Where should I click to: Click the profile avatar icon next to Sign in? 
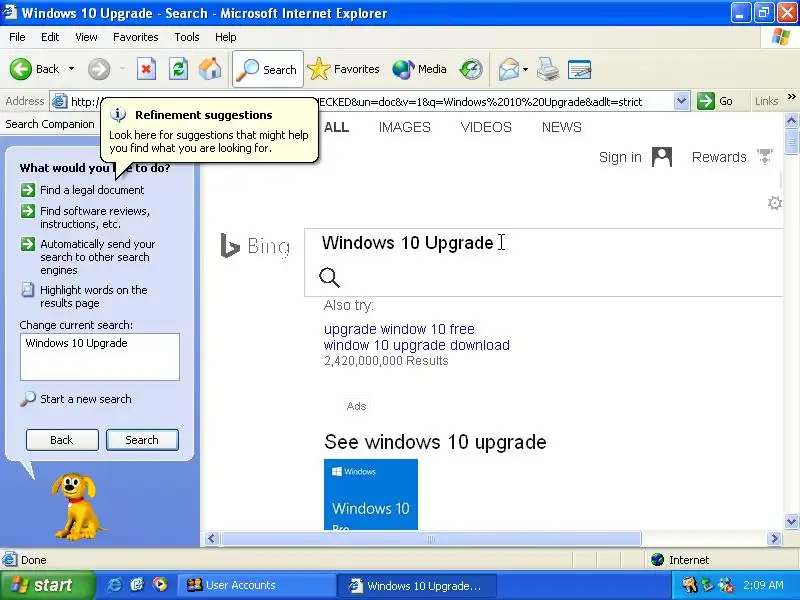662,157
